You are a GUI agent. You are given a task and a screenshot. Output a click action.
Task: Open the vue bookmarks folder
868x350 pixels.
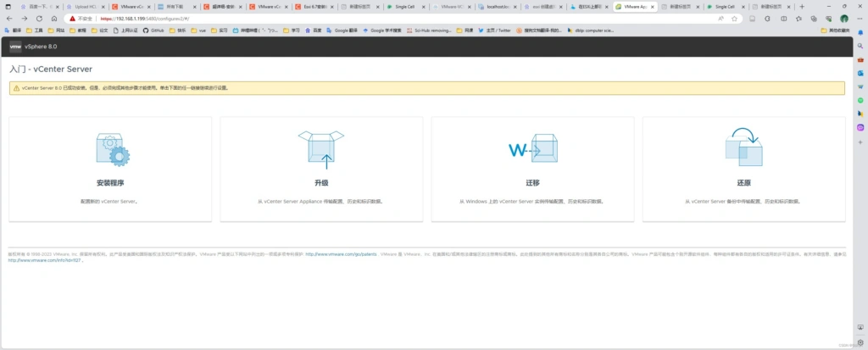tap(198, 31)
